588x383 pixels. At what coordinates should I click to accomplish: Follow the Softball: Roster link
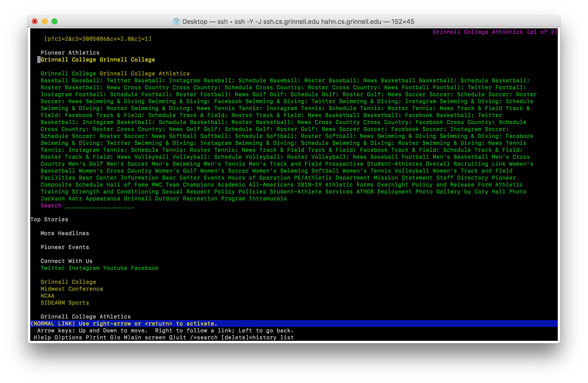(x=294, y=136)
